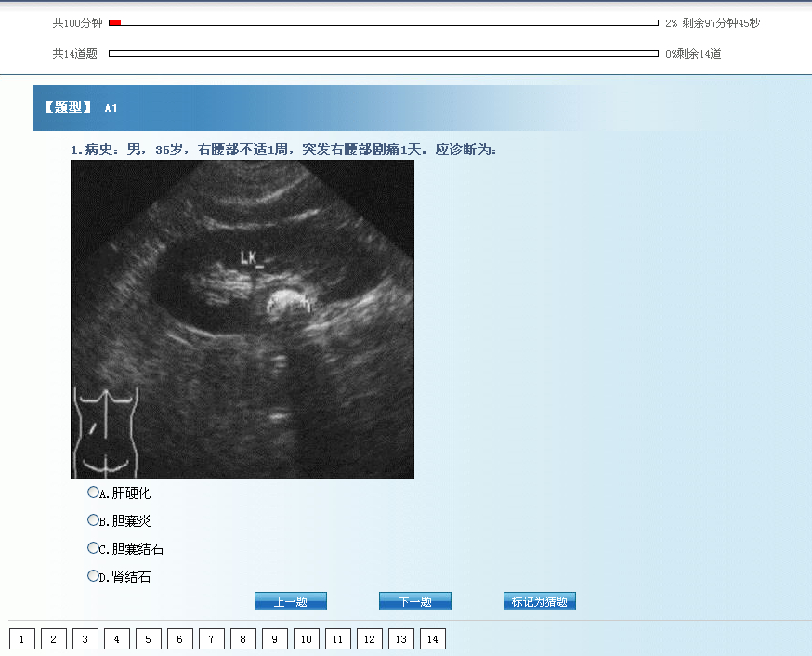This screenshot has height=656, width=812.
Task: Select option D 肾结石
Action: pos(93,576)
